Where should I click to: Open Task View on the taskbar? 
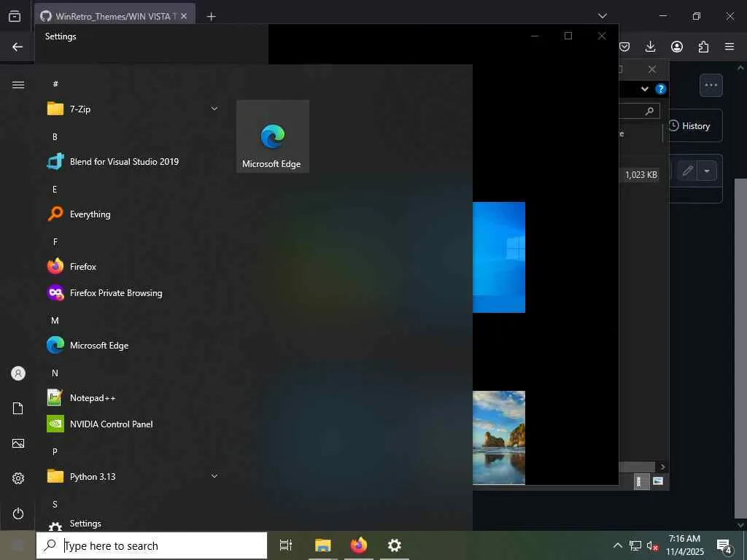coord(286,545)
